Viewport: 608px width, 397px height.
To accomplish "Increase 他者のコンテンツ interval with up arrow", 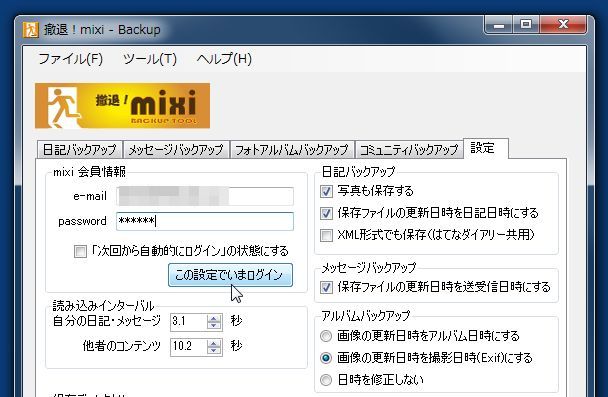I will tap(214, 343).
